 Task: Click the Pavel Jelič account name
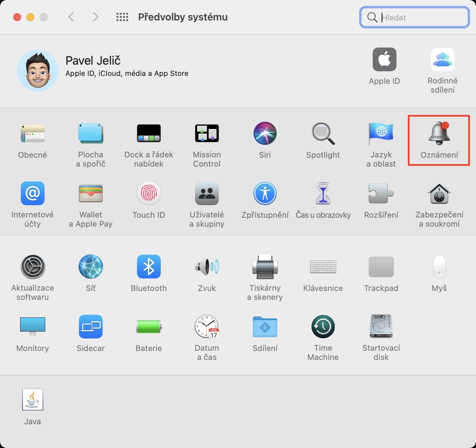tap(93, 61)
